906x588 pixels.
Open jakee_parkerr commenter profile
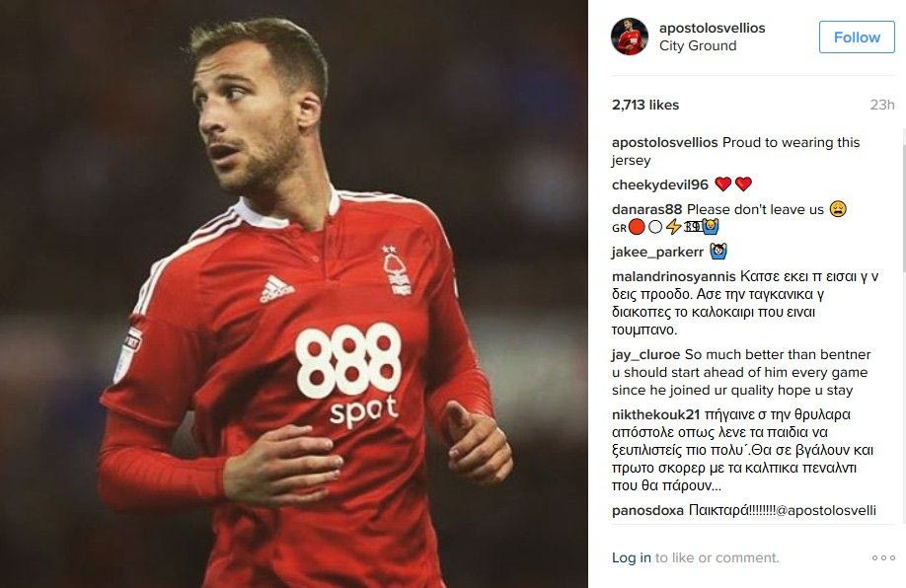tap(657, 253)
